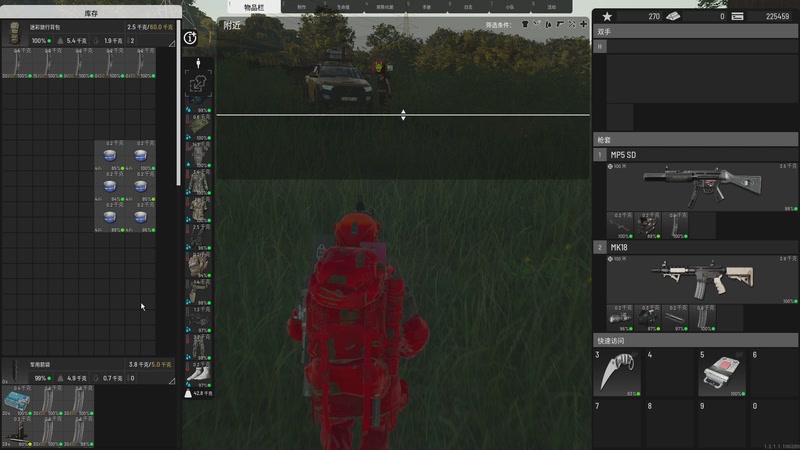Collapse the backpack container using the corner triangle
This screenshot has width=800, height=450.
[171, 43]
